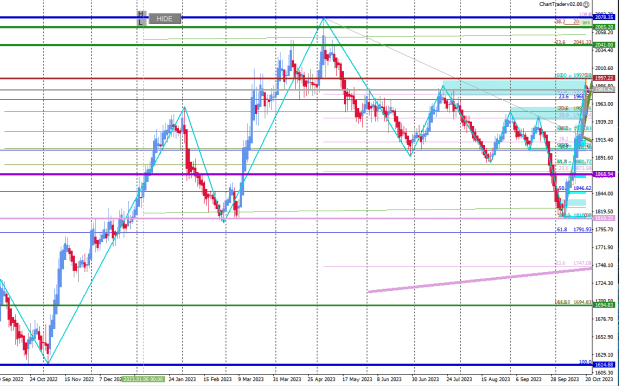Click the 1915.40 price scale value

pos(604,140)
